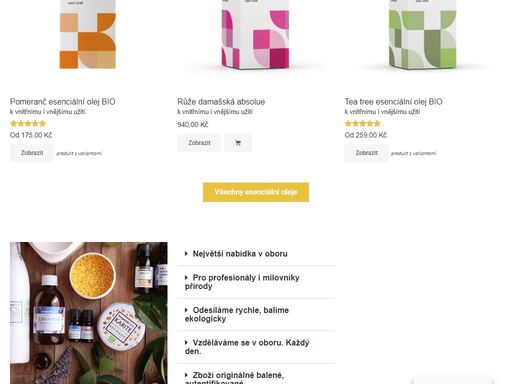
Task: Open Pomeranč esenciální olej BIO title link
Action: pos(63,102)
